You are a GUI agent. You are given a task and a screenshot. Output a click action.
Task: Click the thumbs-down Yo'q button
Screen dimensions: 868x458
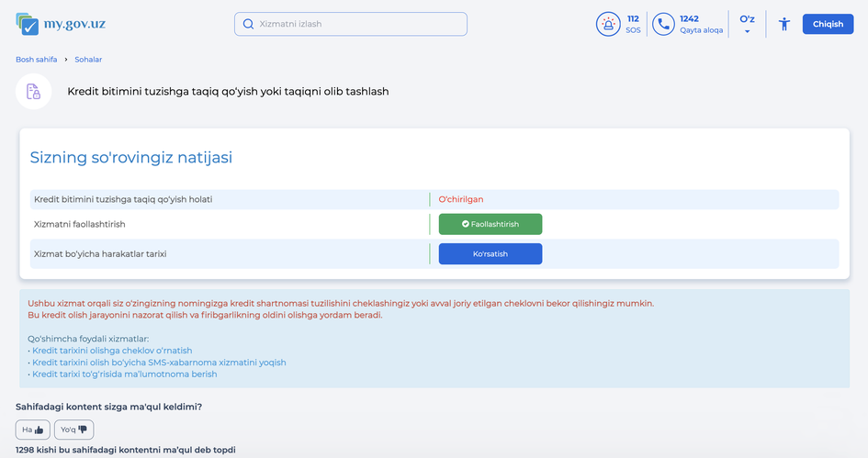click(x=73, y=430)
